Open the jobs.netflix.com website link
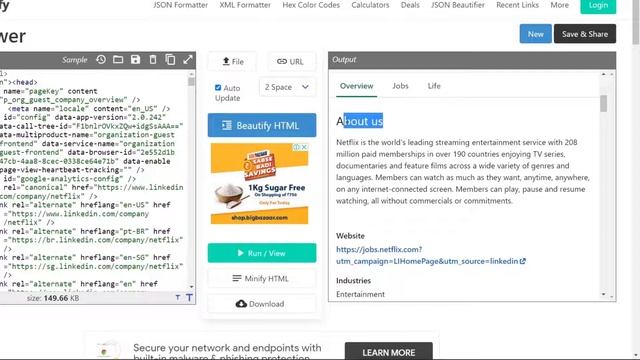The width and height of the screenshot is (640, 360). pyautogui.click(x=431, y=255)
